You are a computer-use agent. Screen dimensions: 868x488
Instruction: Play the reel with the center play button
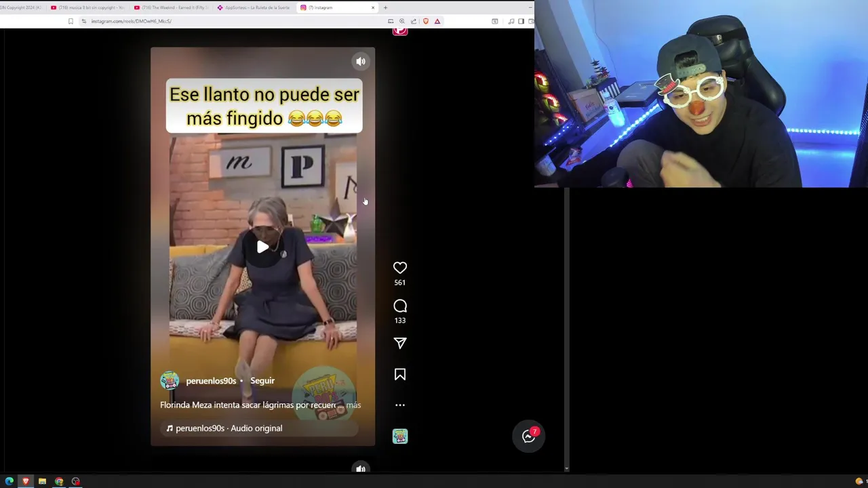tap(262, 247)
